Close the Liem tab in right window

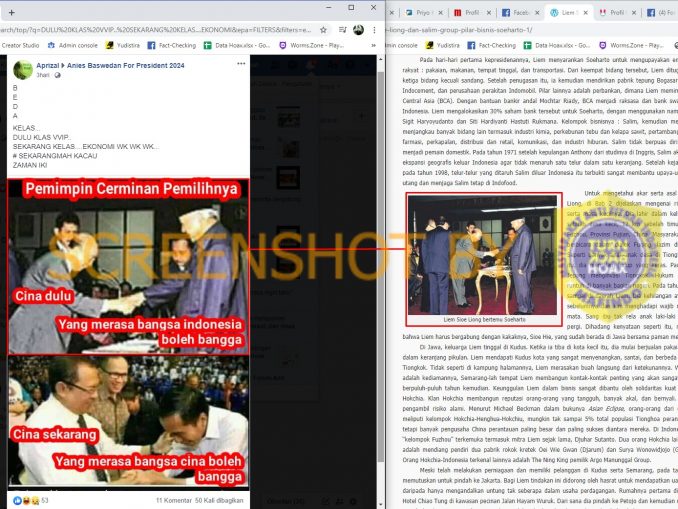coord(585,13)
